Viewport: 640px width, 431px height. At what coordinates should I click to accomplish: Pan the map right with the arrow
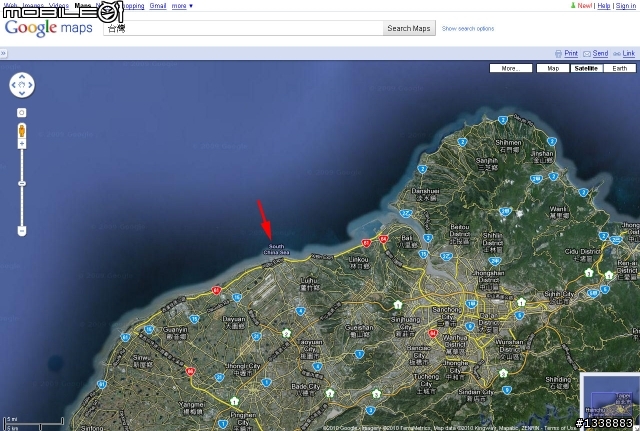point(30,85)
